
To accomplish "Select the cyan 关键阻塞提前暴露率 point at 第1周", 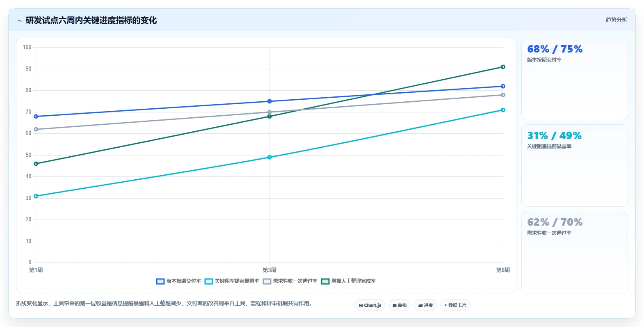I will click(36, 196).
